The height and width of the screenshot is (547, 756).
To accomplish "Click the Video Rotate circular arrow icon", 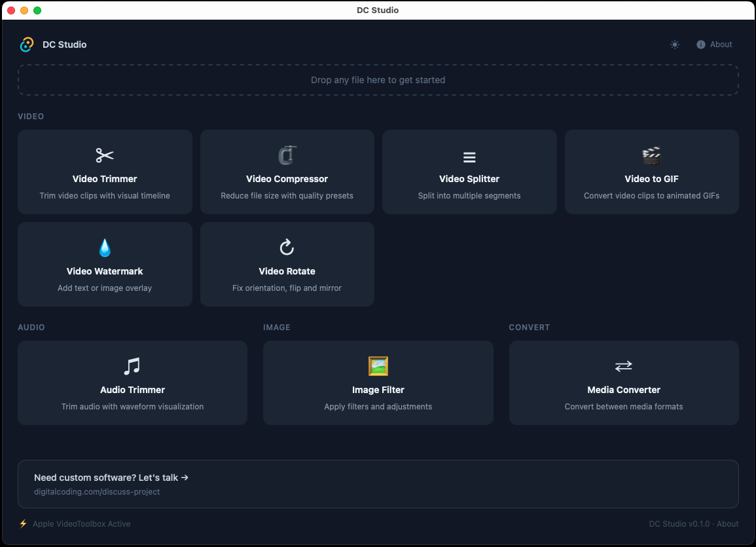I will click(287, 248).
